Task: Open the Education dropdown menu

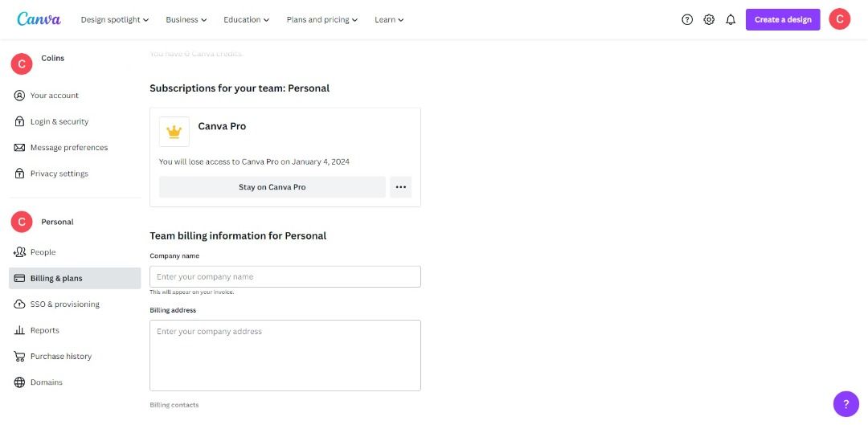Action: (x=247, y=19)
